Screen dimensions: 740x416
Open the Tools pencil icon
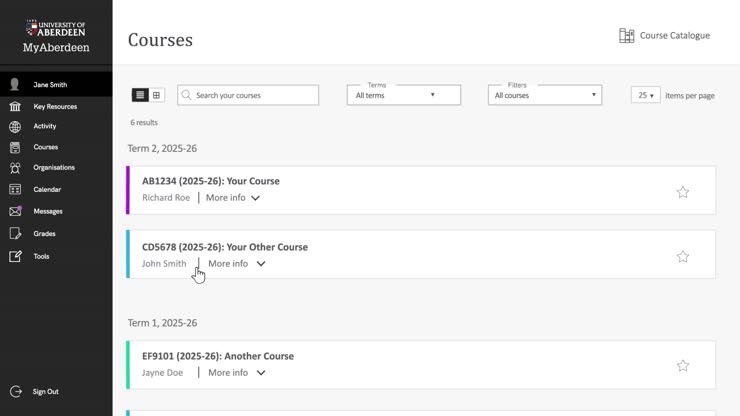pyautogui.click(x=15, y=256)
